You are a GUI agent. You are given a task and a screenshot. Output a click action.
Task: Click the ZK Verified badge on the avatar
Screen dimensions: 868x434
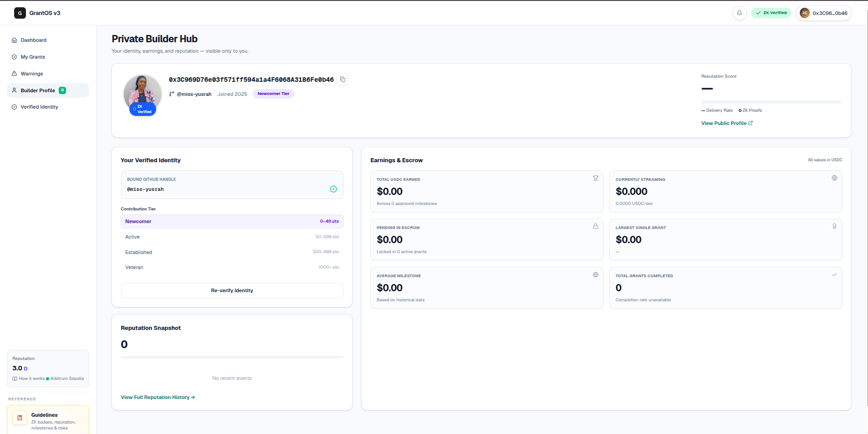tap(143, 109)
